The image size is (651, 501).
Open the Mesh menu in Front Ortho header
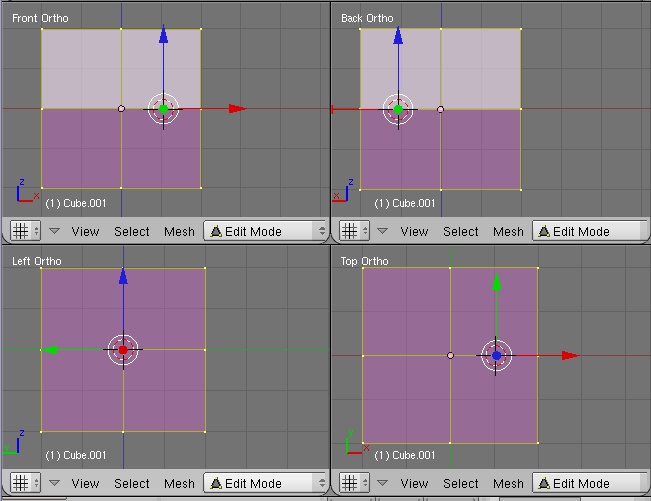[179, 231]
